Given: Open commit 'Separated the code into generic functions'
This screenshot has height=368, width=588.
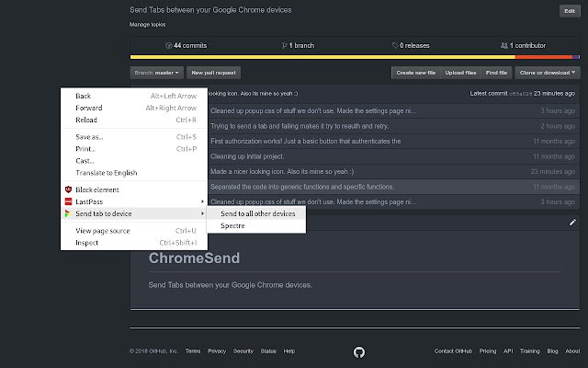Looking at the screenshot, I should [x=302, y=187].
